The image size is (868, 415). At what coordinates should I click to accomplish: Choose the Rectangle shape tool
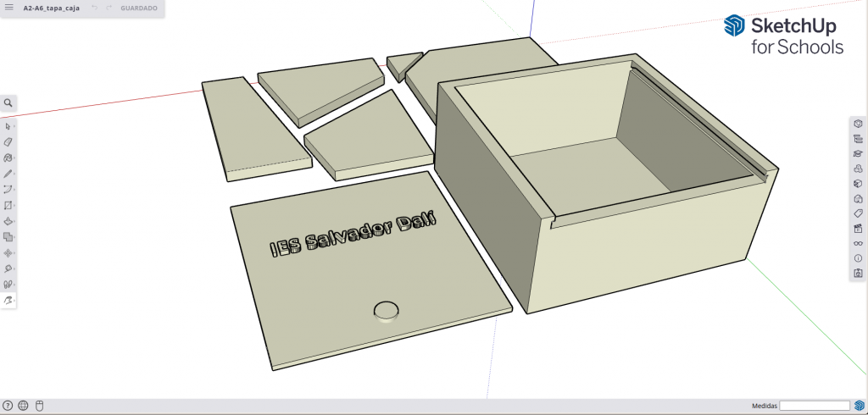click(8, 205)
